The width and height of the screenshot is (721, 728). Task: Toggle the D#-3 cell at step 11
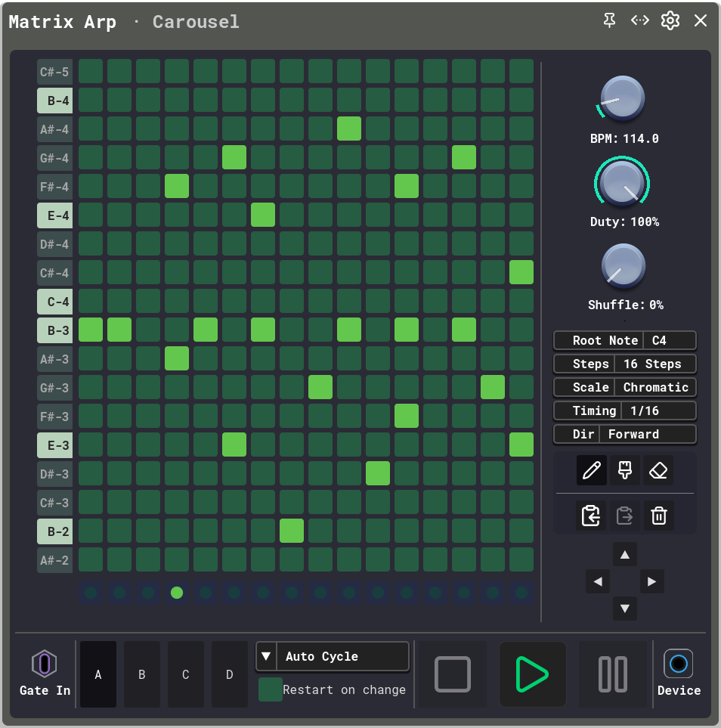point(378,473)
